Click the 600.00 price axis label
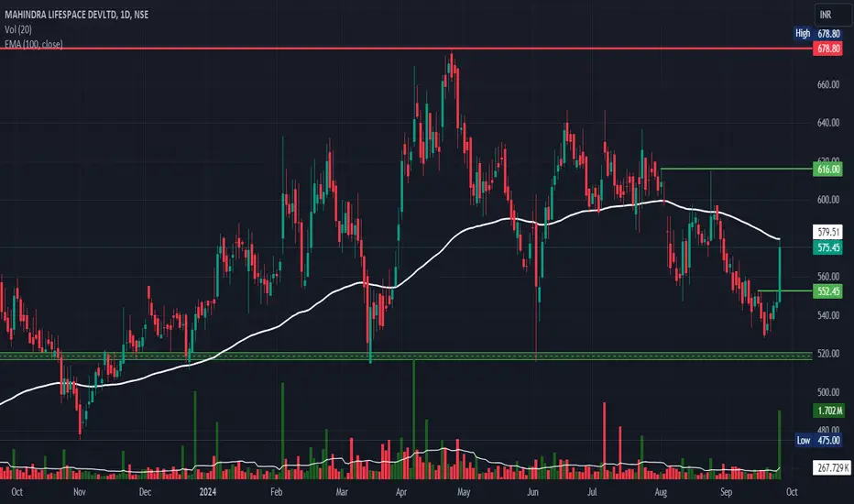 (828, 200)
